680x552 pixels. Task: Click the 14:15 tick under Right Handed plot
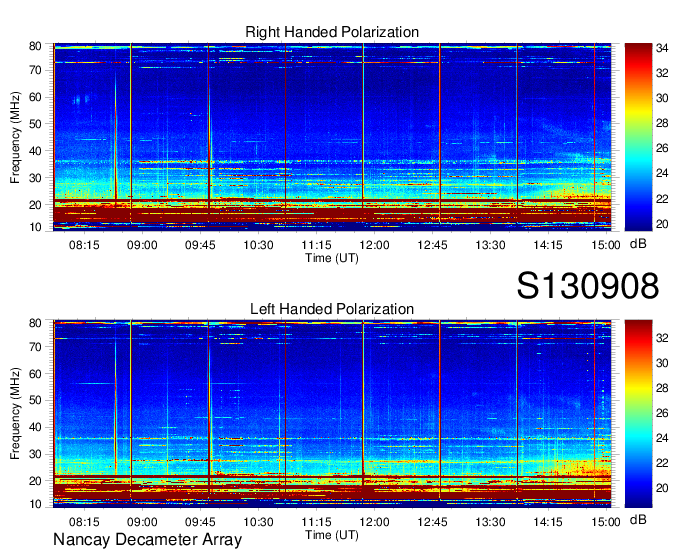tap(548, 245)
